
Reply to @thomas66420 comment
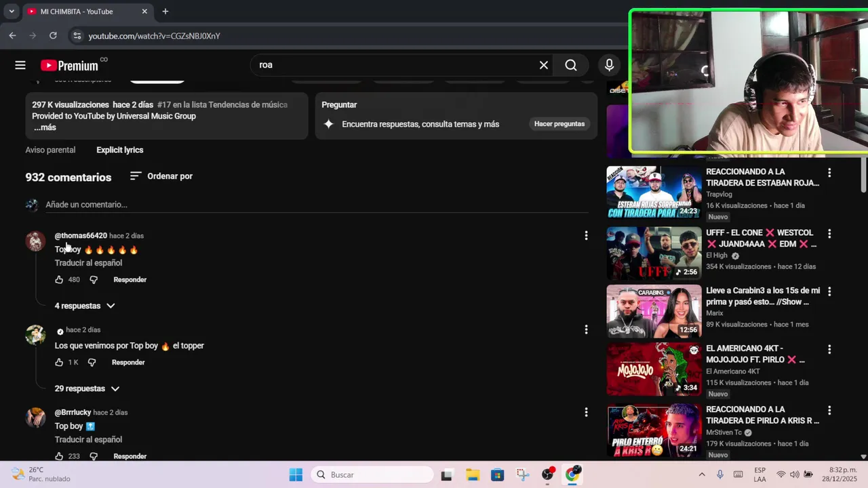pyautogui.click(x=130, y=279)
